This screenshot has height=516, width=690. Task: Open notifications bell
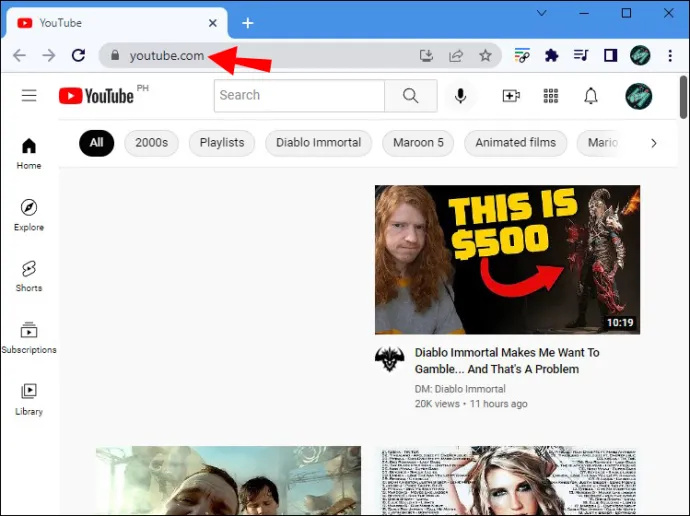(x=591, y=95)
